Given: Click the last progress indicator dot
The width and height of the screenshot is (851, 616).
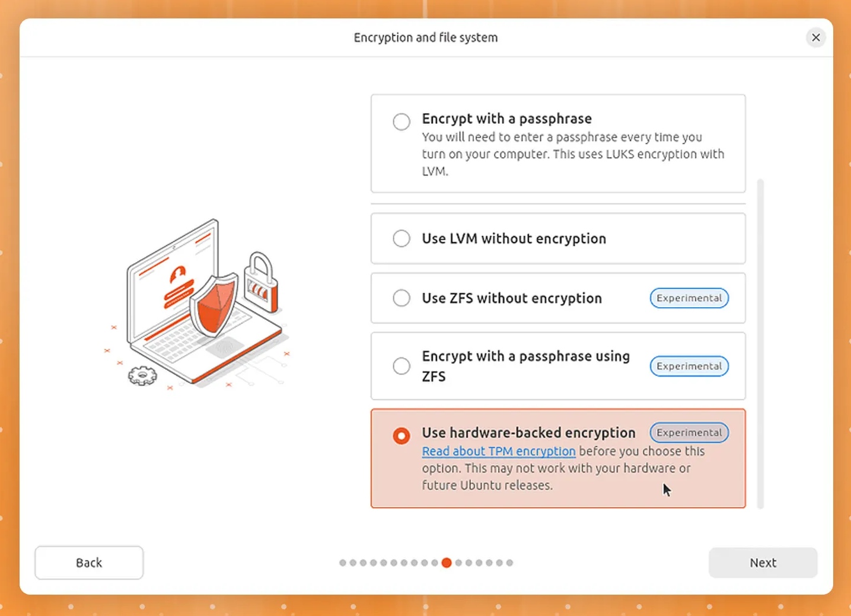Looking at the screenshot, I should (x=509, y=563).
